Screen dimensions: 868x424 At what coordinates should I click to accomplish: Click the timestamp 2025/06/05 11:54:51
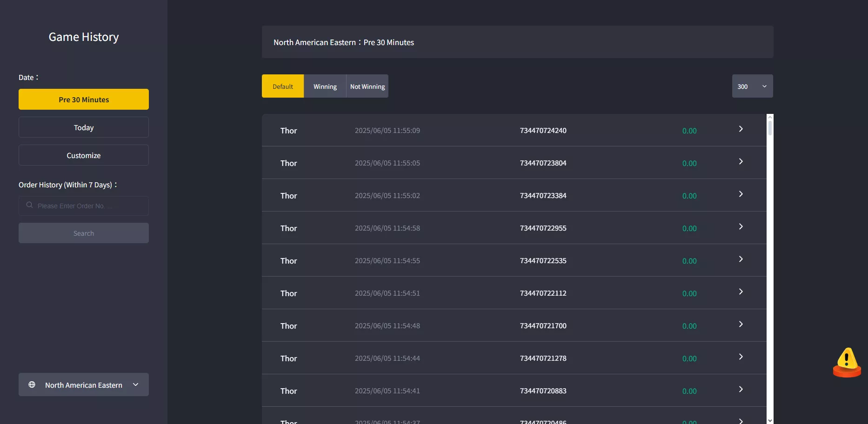[x=387, y=293]
